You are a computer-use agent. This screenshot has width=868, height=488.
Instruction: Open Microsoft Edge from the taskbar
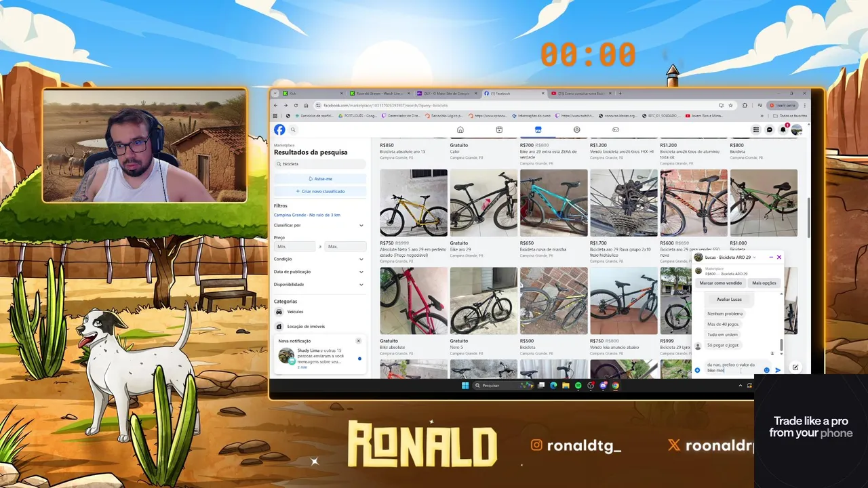click(553, 385)
